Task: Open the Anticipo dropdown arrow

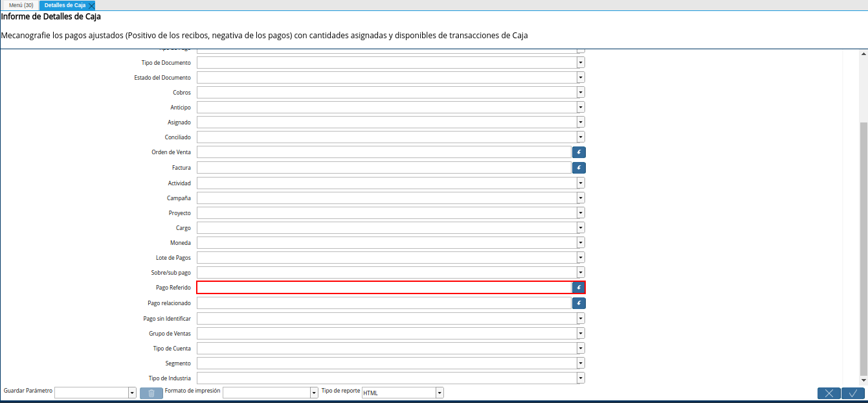Action: (581, 108)
